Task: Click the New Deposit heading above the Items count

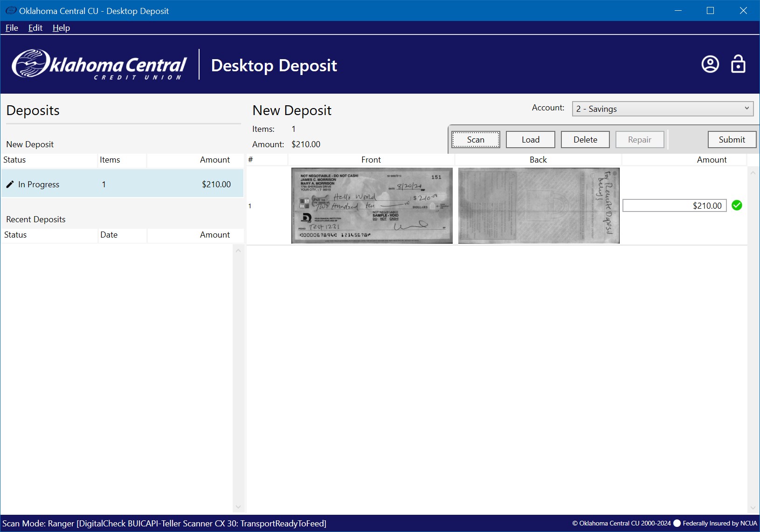Action: 292,110
